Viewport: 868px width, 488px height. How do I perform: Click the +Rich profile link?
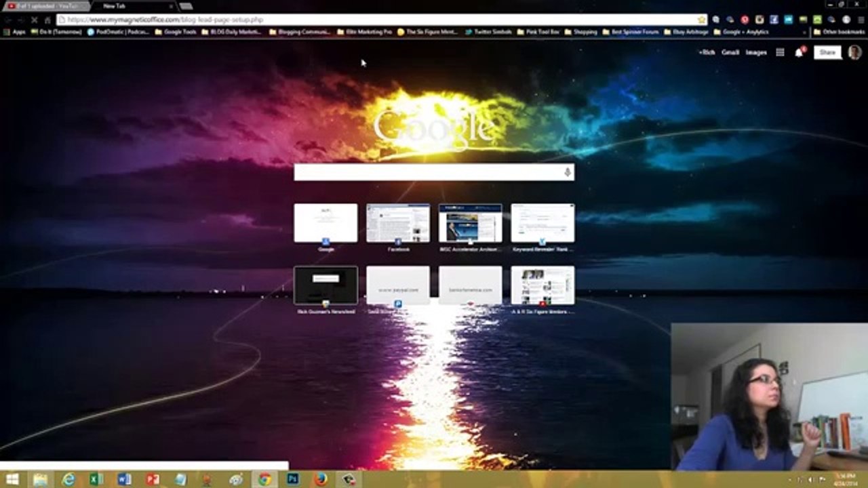(x=707, y=52)
